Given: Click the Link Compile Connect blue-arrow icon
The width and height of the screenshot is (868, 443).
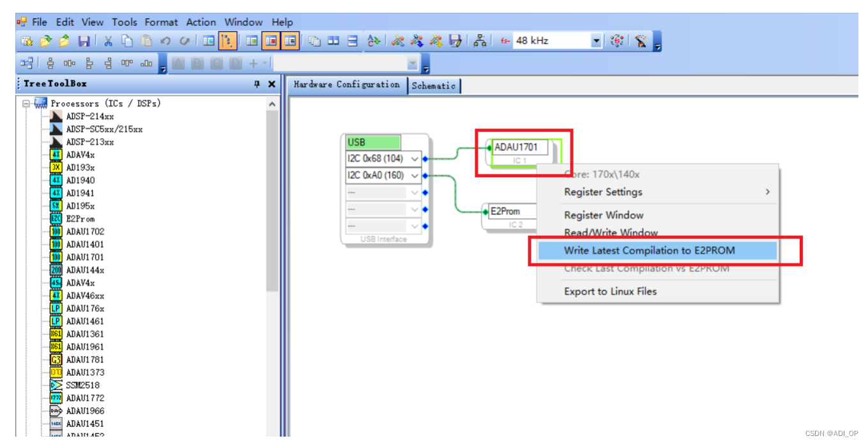Looking at the screenshot, I should click(x=417, y=41).
